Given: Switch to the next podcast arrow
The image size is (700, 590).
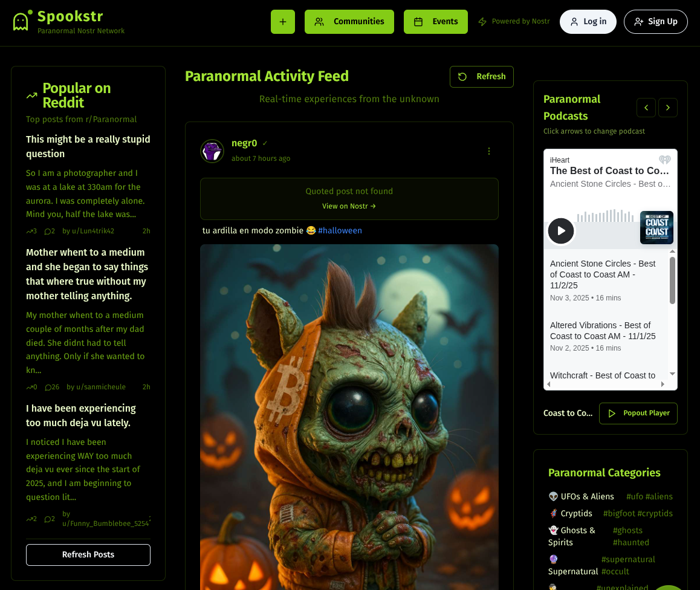Looking at the screenshot, I should pos(668,108).
